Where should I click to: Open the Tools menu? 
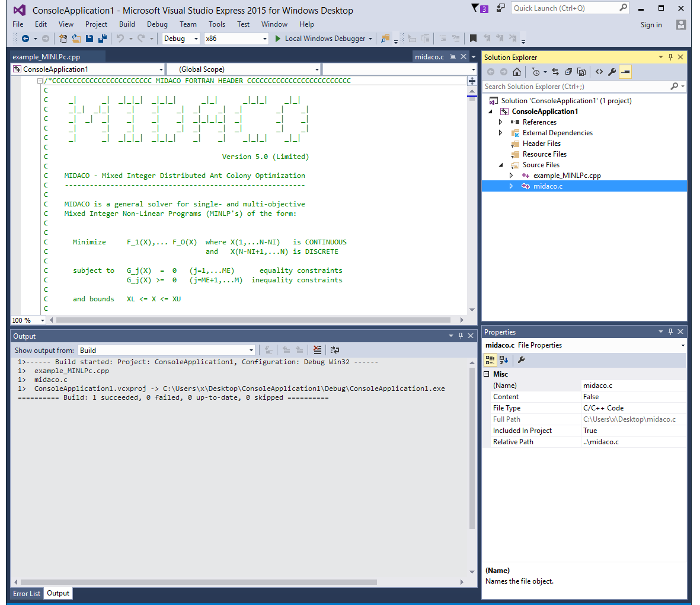pos(217,24)
